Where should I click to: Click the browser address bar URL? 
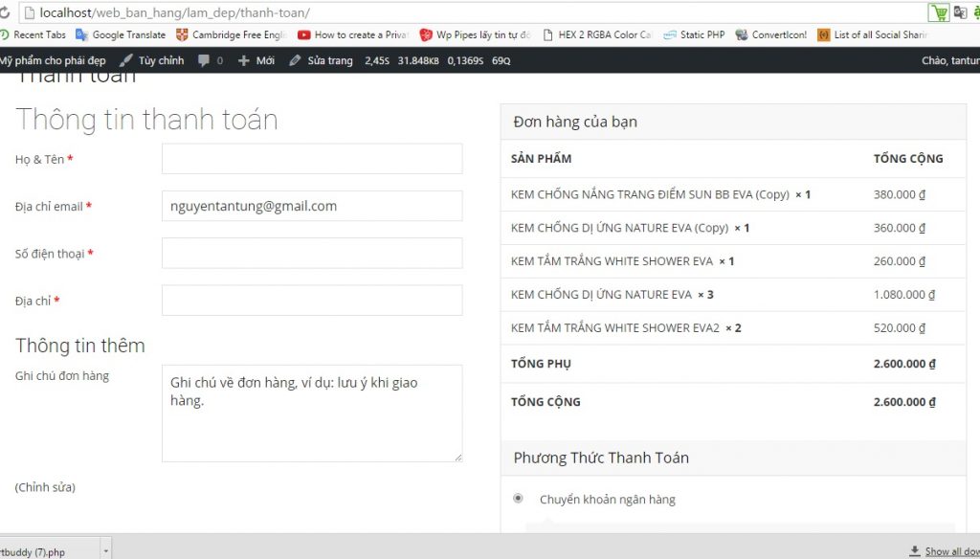click(174, 12)
